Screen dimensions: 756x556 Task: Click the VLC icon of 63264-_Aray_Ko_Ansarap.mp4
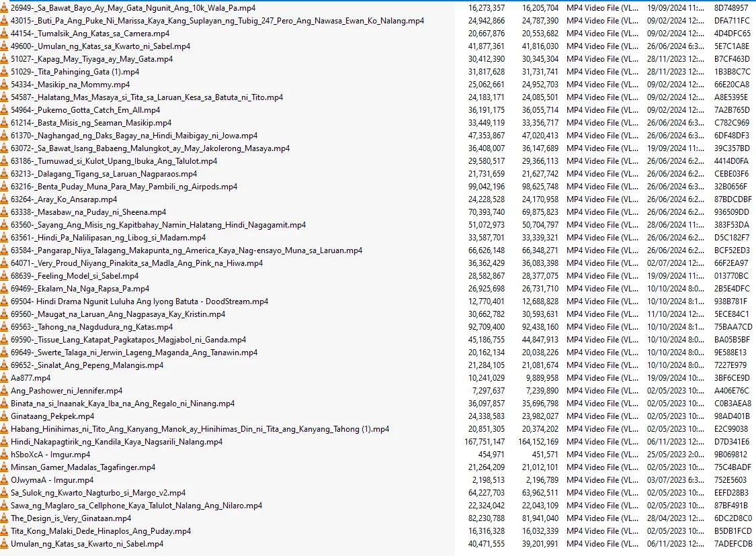pyautogui.click(x=4, y=199)
